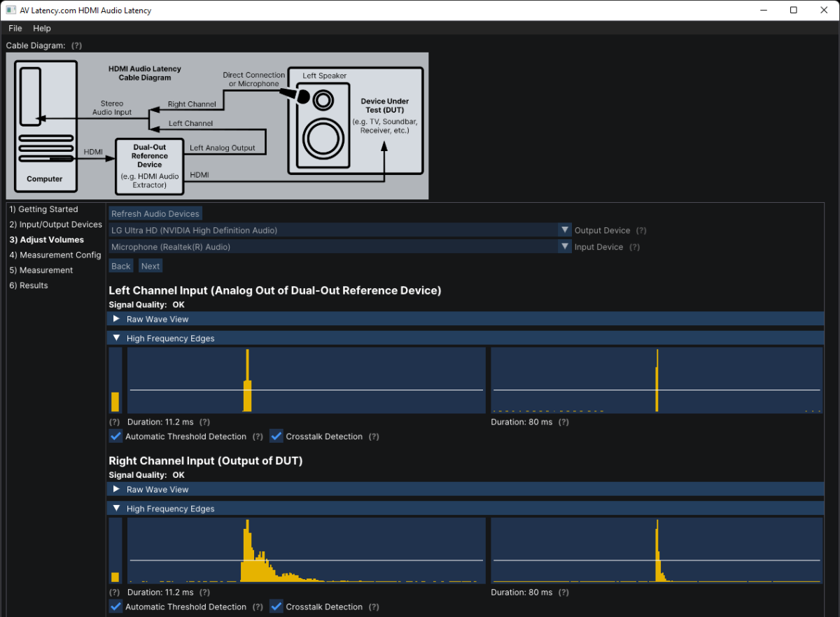This screenshot has height=617, width=840.
Task: Open the File menu
Action: point(15,29)
